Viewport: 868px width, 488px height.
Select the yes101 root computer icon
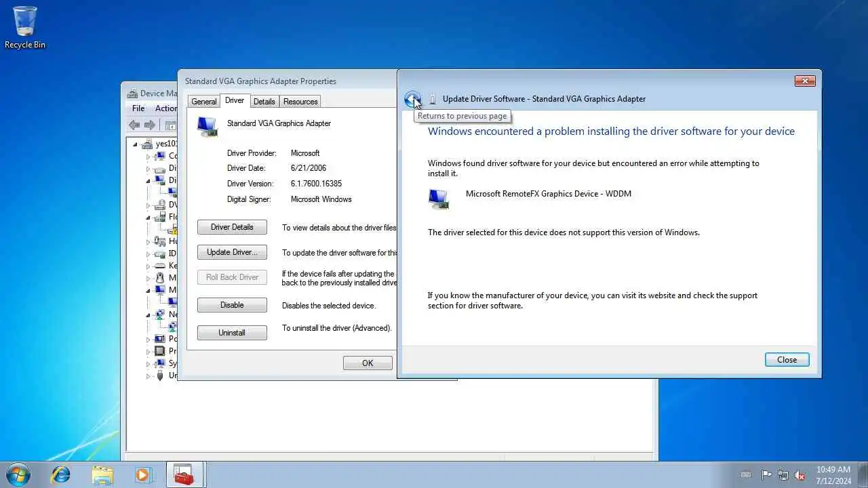(147, 144)
